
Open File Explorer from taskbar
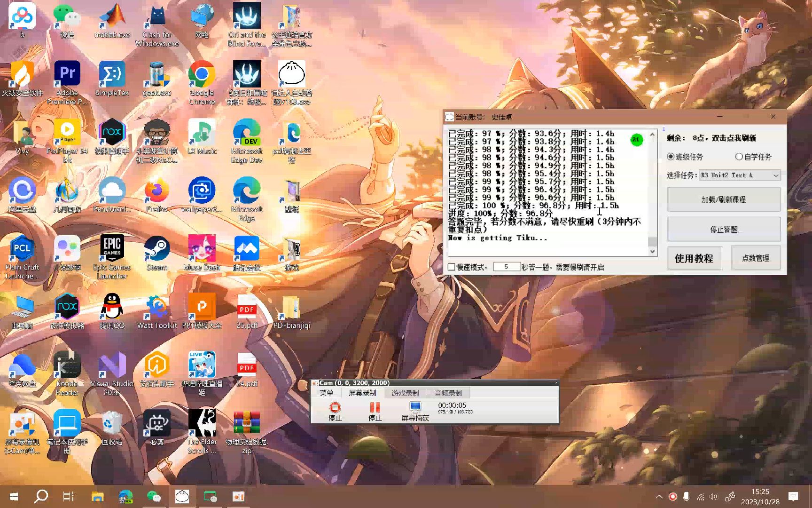tap(97, 497)
